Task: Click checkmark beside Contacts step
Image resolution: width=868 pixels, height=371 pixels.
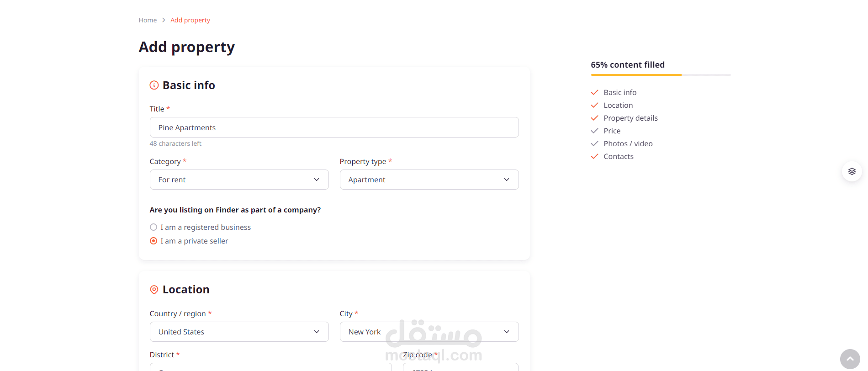Action: point(594,156)
